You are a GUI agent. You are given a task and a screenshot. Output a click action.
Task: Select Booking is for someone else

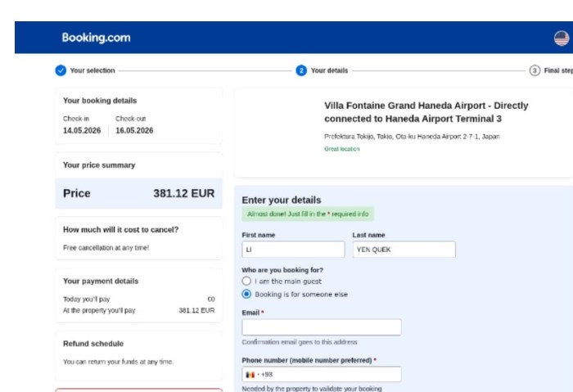[x=246, y=294]
